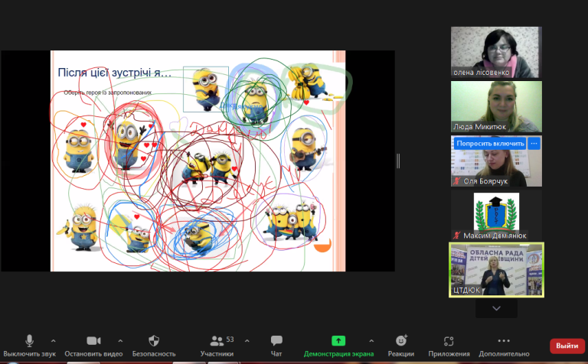Open three-dots menu on Оля Боярчук tile
The image size is (588, 364).
tap(534, 144)
